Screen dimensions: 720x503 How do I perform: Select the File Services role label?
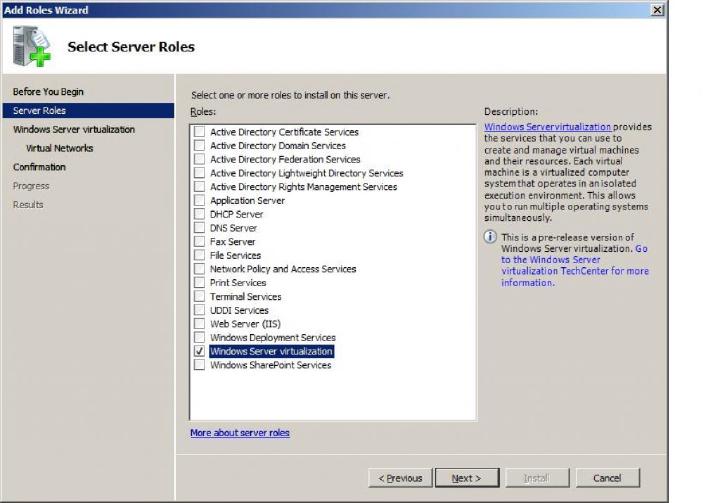tap(235, 255)
